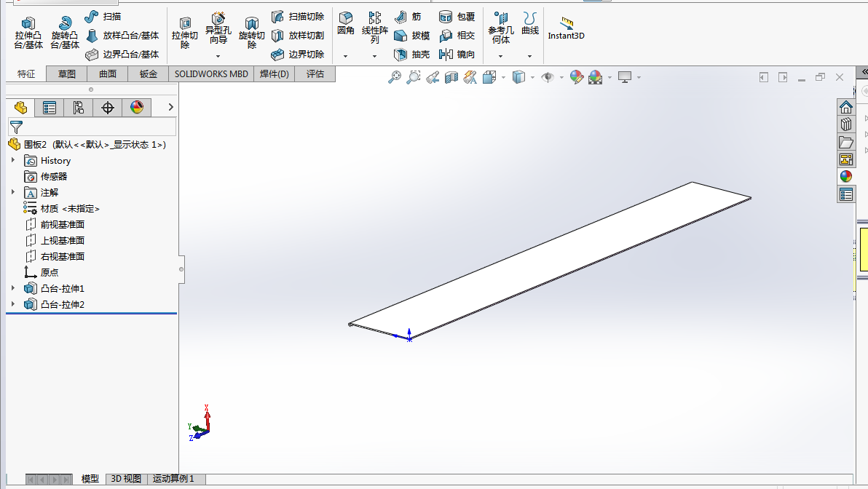Open the Apply Scene dropdown arrow
This screenshot has width=868, height=489.
(609, 77)
